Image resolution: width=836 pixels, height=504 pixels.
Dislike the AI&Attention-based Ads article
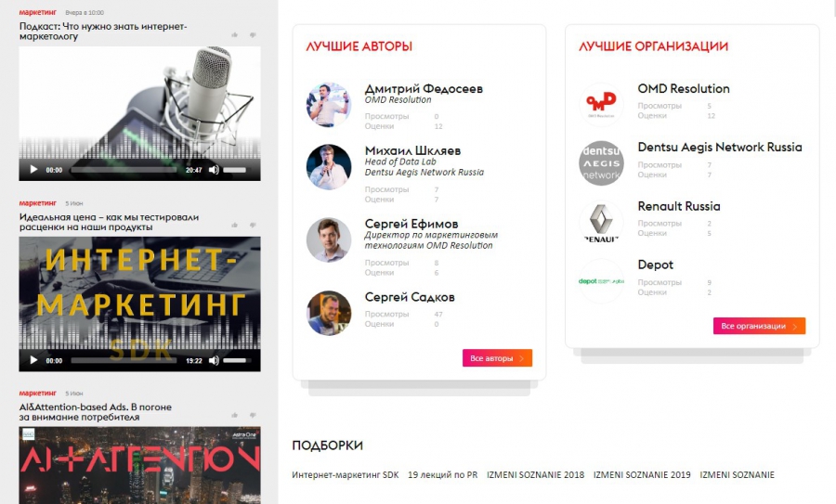[253, 415]
